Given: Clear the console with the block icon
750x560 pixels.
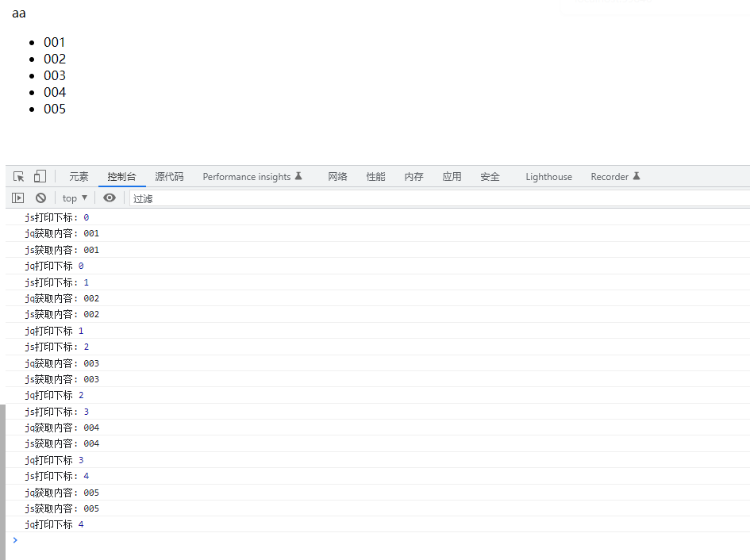Looking at the screenshot, I should click(x=40, y=198).
